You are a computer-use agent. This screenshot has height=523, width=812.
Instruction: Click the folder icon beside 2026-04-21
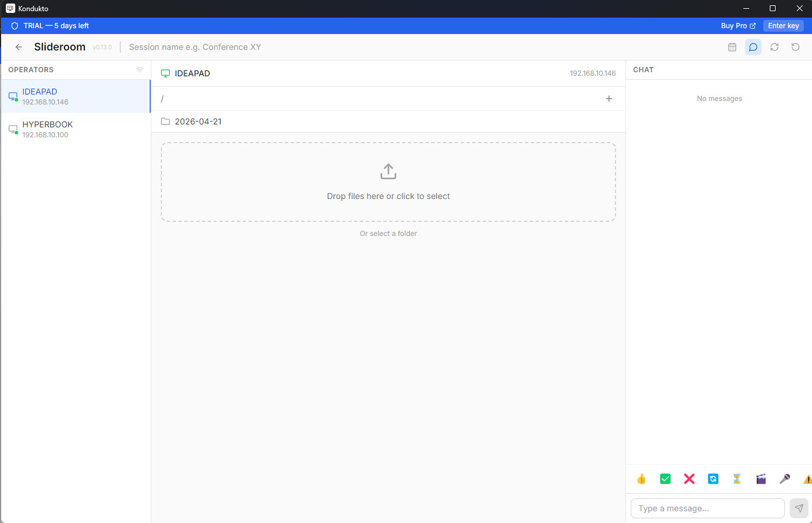165,122
